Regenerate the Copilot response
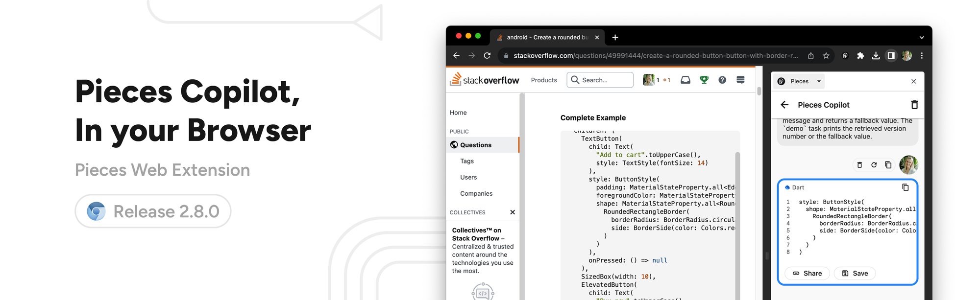This screenshot has width=980, height=300. tap(874, 165)
